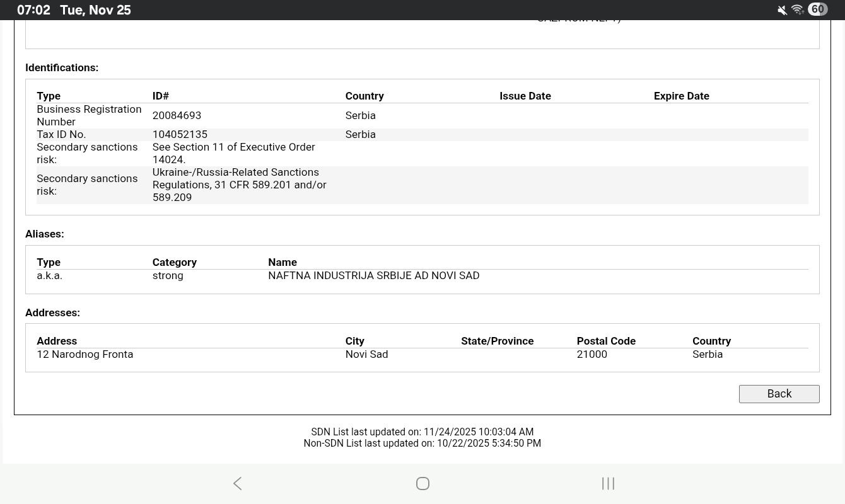Click alias NAFTNA INDUSTRIJA SRBIJE AD NOVI SAD
The width and height of the screenshot is (845, 504).
point(373,275)
